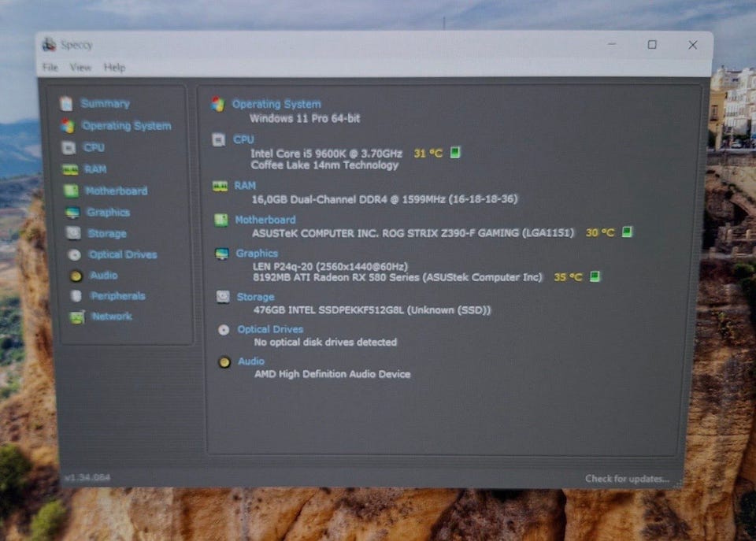The height and width of the screenshot is (541, 756).
Task: Click the ATI Radeon RX 580 Series line
Action: click(397, 277)
